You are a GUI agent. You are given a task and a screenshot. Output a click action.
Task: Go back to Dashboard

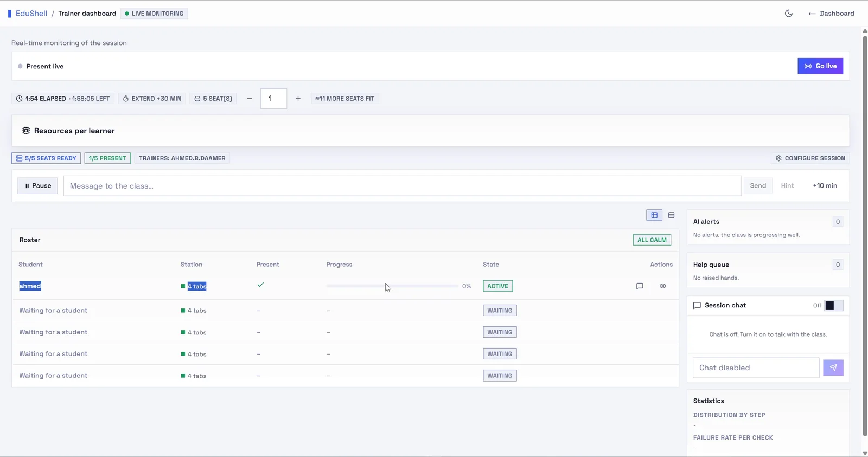pos(831,14)
